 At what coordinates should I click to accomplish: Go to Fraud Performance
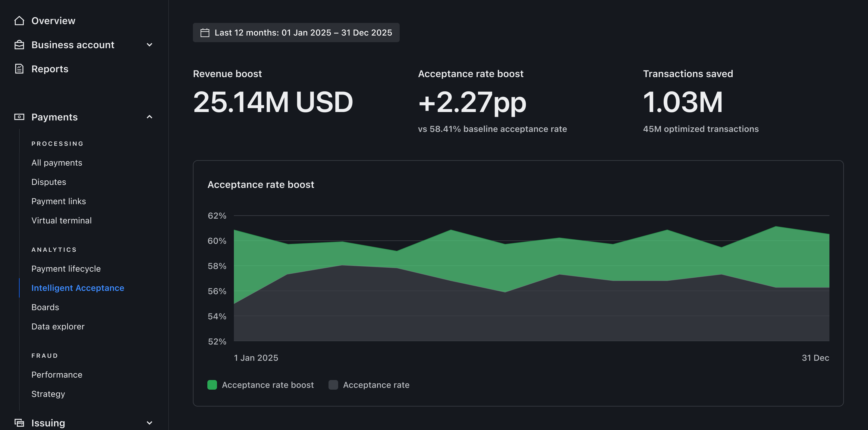pos(57,374)
